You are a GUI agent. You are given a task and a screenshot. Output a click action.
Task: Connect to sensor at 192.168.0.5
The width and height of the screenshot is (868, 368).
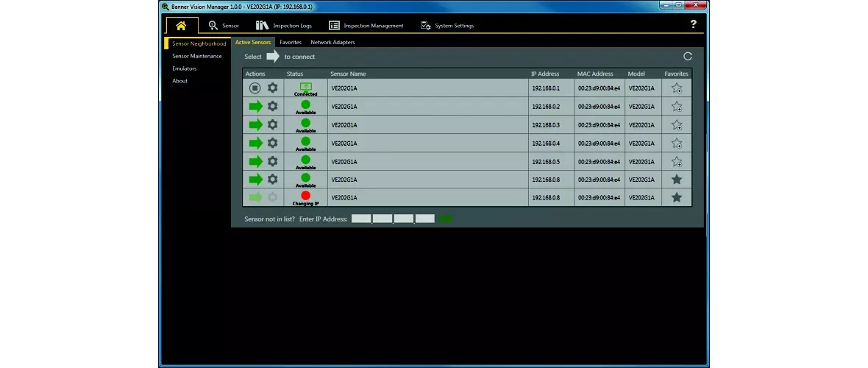coord(255,161)
